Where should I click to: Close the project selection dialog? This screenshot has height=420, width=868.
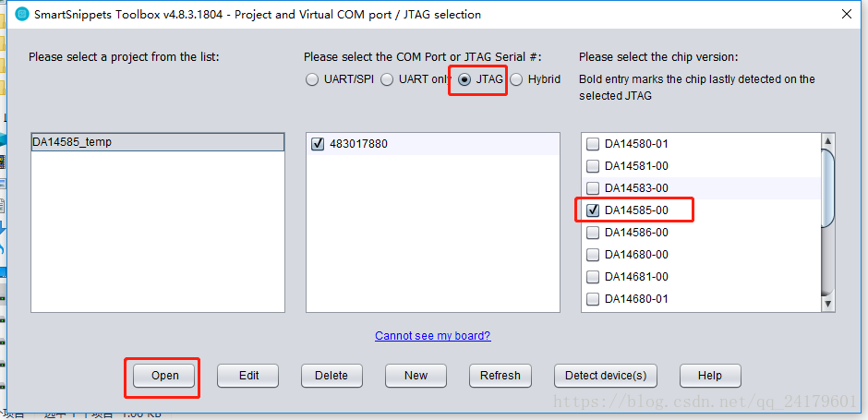[847, 15]
